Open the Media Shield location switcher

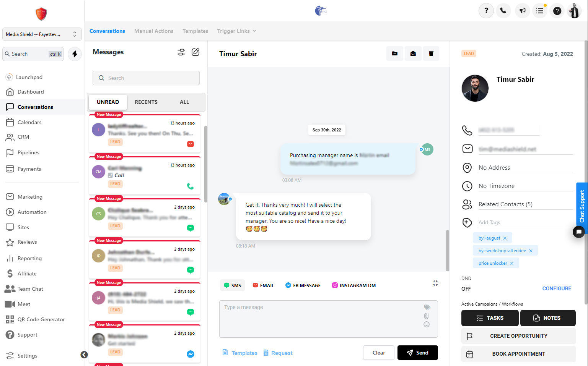41,34
